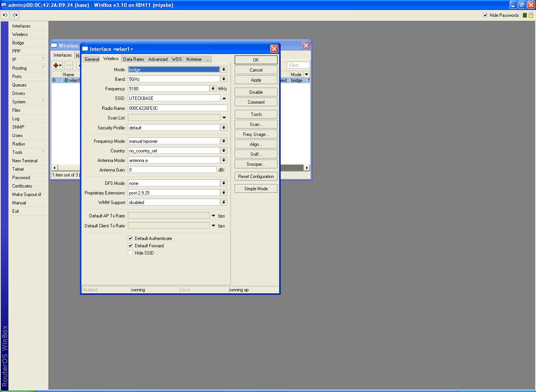Open Freq. Usage... tool
This screenshot has height=392, width=536.
(x=256, y=134)
